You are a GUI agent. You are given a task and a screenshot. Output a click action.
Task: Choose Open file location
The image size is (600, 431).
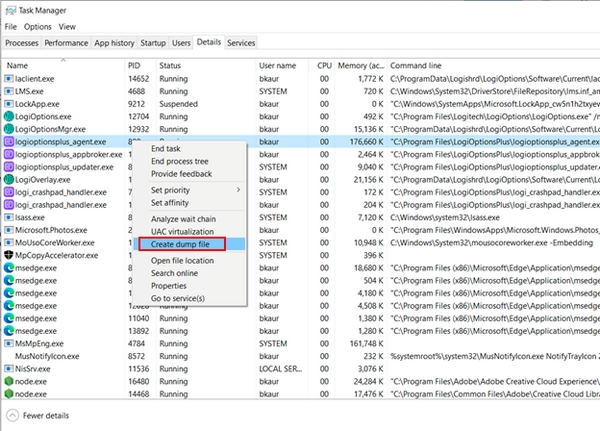182,261
